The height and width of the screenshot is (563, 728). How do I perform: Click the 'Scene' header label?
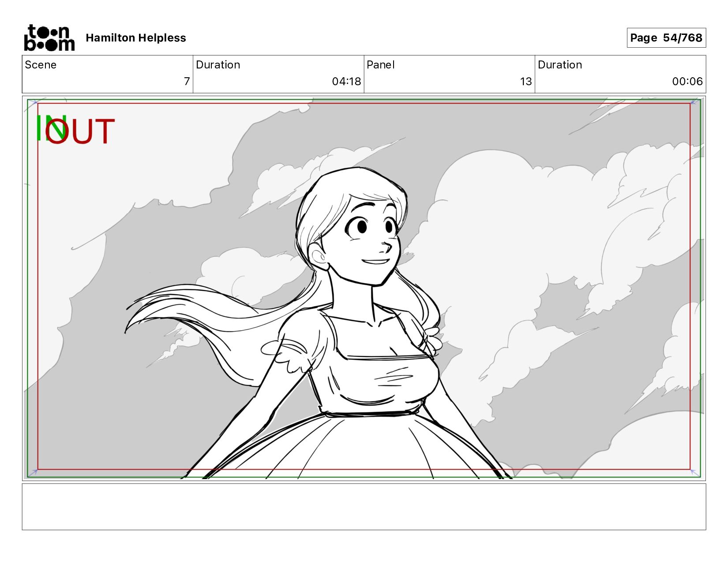tap(41, 65)
